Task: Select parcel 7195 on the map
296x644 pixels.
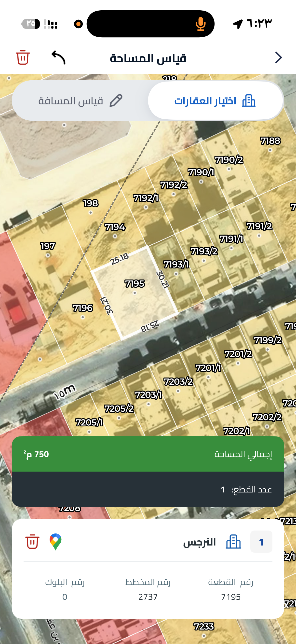Action: (135, 284)
